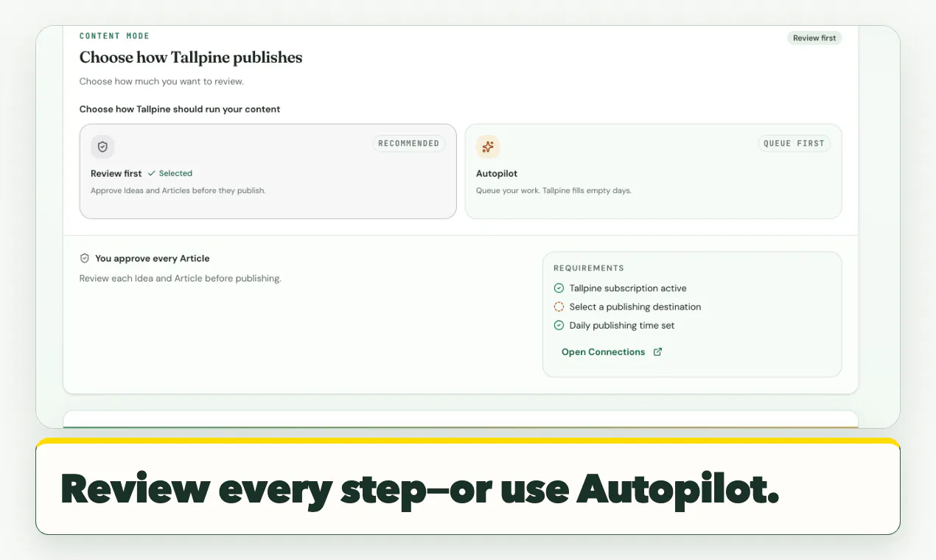
Task: Click the QUEUE FIRST badge
Action: (794, 144)
